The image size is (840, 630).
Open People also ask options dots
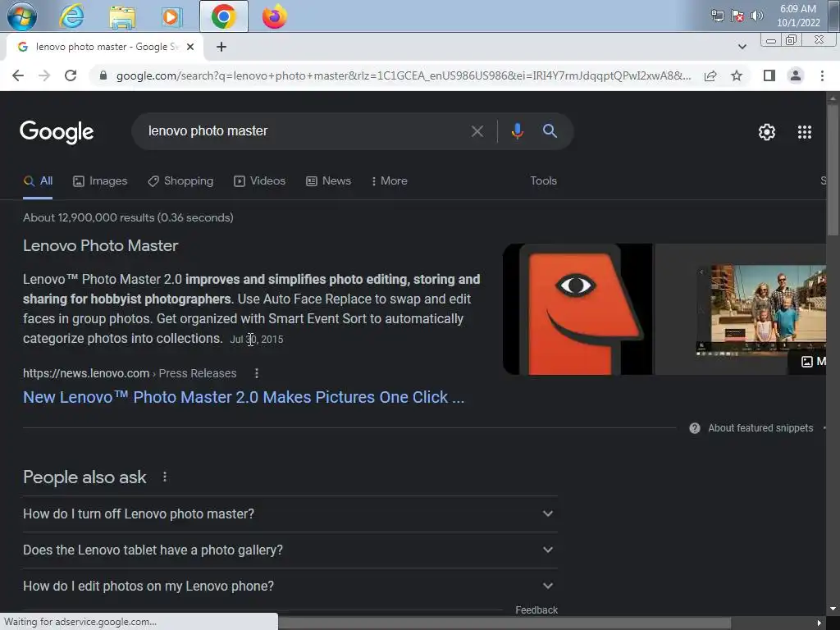click(x=164, y=477)
